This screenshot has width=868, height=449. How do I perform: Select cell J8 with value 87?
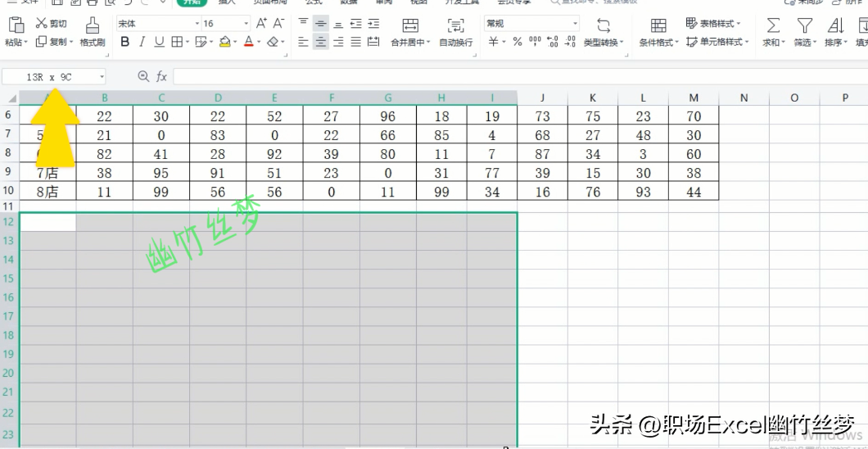click(x=542, y=155)
